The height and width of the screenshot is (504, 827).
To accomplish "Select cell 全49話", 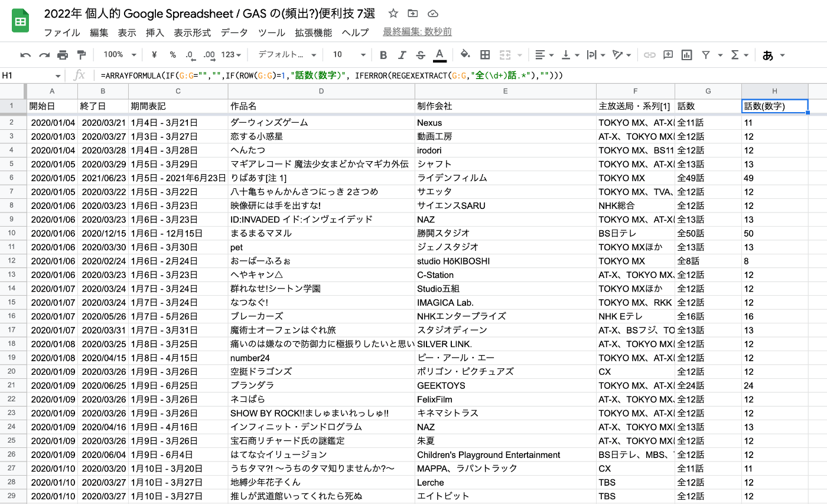I will pyautogui.click(x=708, y=178).
